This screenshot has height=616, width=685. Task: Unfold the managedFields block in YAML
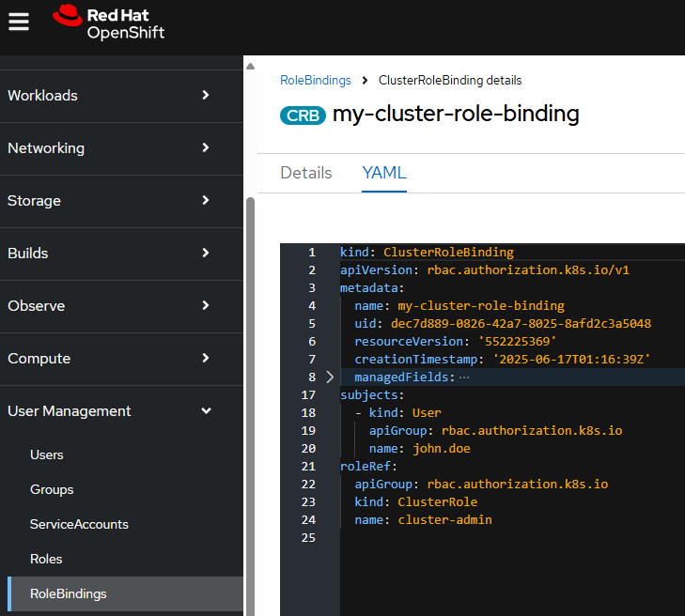click(x=330, y=377)
